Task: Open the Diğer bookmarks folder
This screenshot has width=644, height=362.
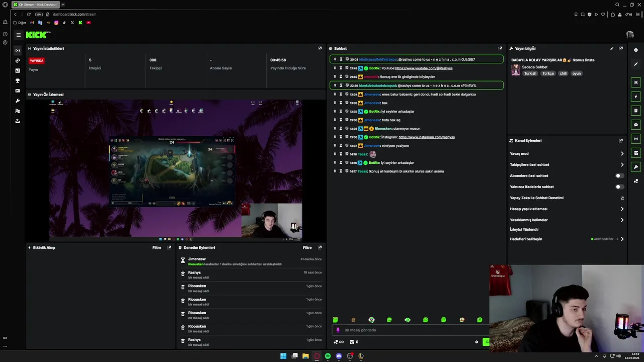Action: pyautogui.click(x=20, y=23)
